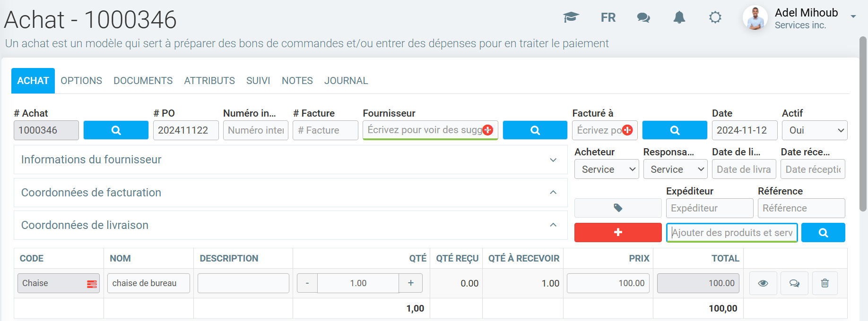Open the notifications bell
Screen dimensions: 868x321
pos(679,17)
